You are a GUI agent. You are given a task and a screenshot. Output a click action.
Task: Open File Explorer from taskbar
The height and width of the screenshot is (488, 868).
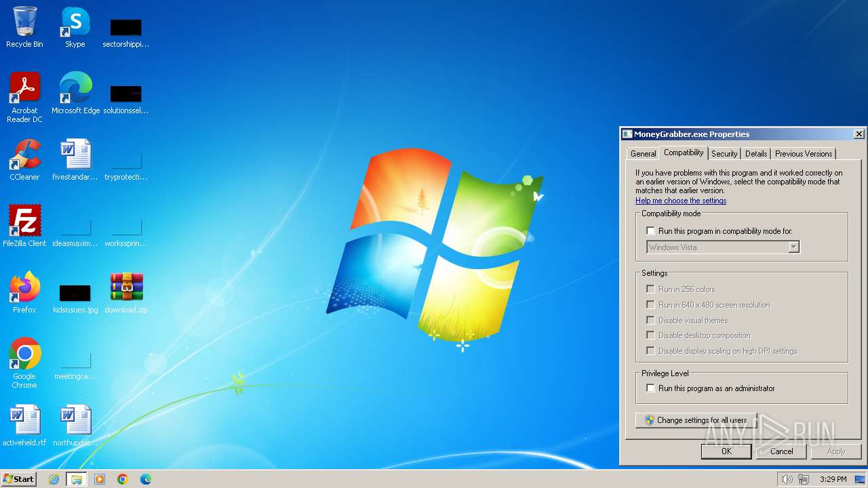[77, 479]
